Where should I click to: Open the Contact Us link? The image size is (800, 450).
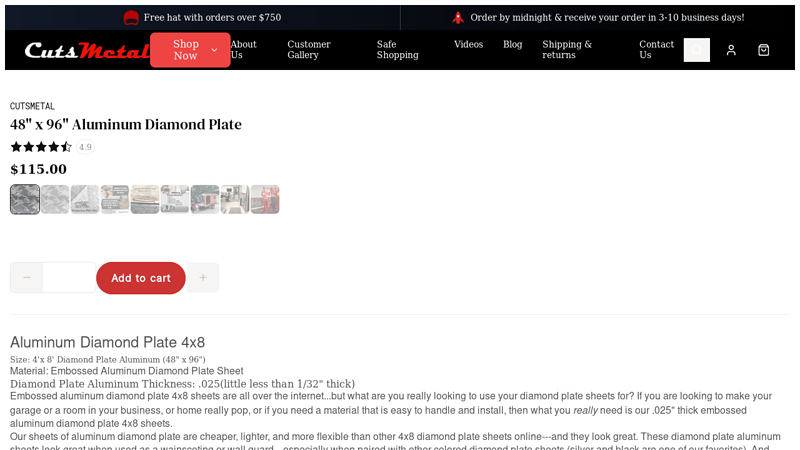(656, 50)
